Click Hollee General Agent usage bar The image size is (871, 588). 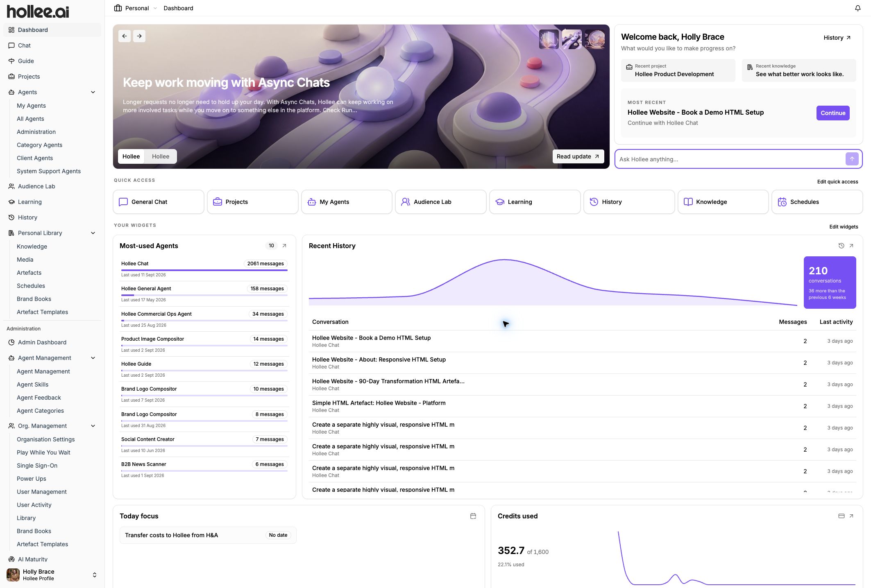204,295
